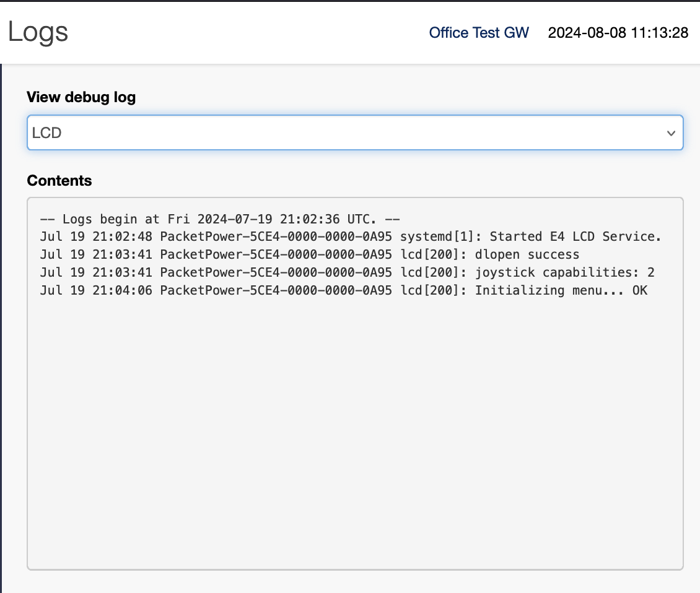Open the Office Test GW gateway link
This screenshot has width=700, height=593.
[x=479, y=32]
